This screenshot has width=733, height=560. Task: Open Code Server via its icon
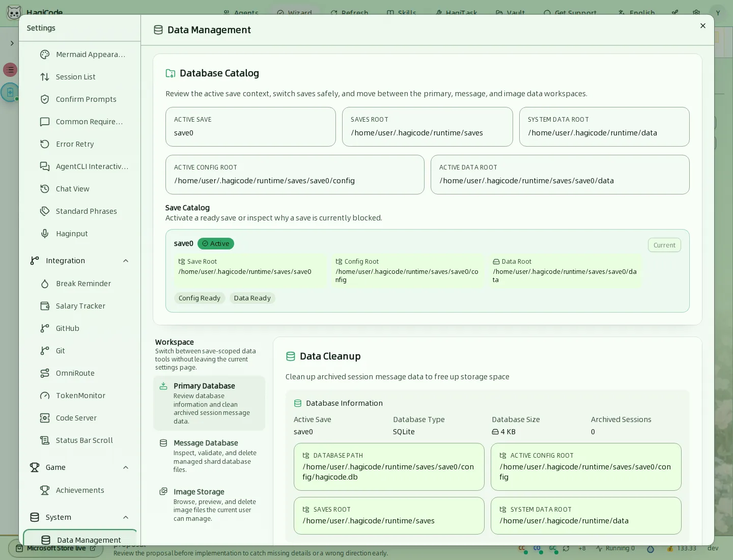(x=45, y=418)
